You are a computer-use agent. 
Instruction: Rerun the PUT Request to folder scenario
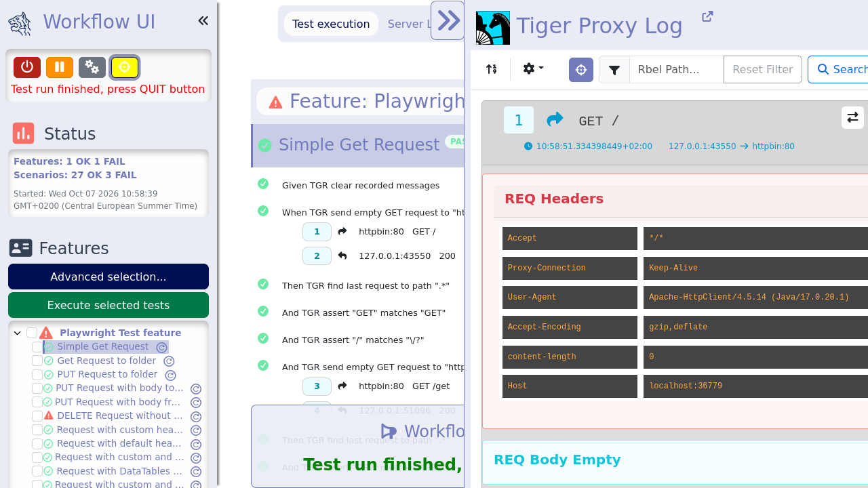point(171,375)
